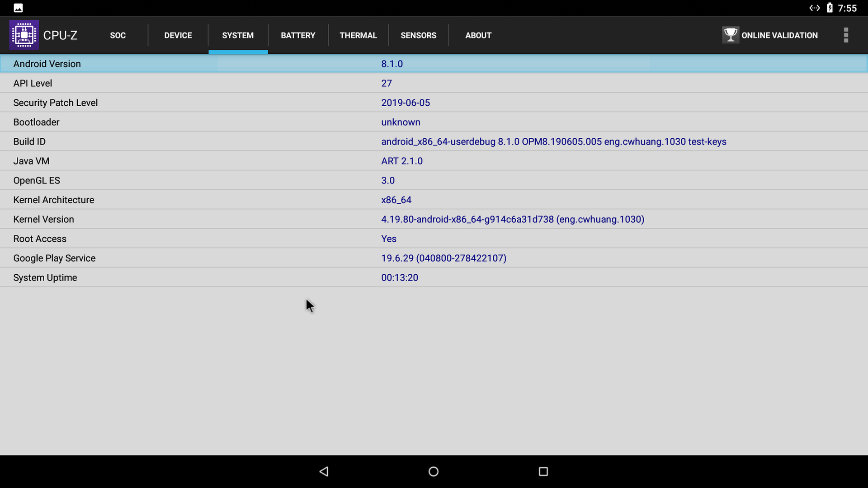Click the ONLINE VALIDATION button label
This screenshot has width=868, height=488.
coord(779,35)
